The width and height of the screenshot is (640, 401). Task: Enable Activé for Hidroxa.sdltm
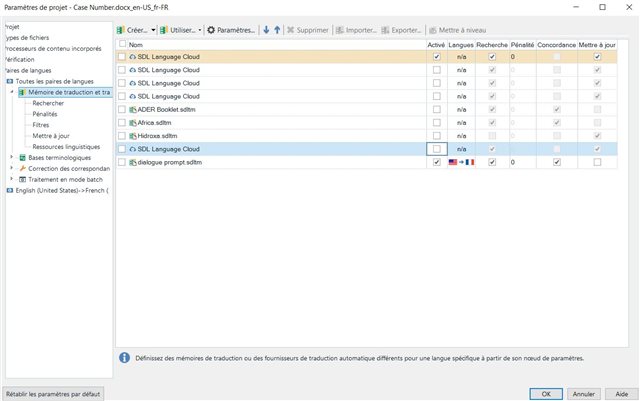tap(437, 136)
